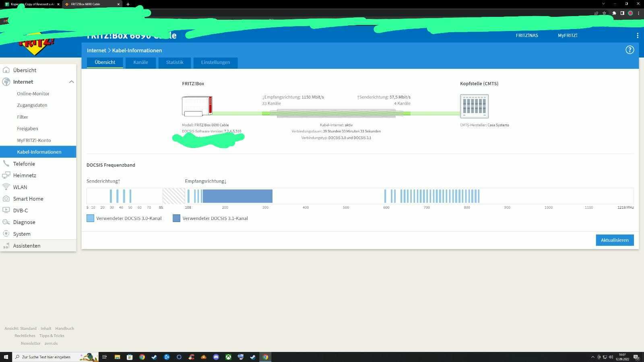Open a new Chrome tab
This screenshot has width=644, height=362.
click(x=128, y=4)
